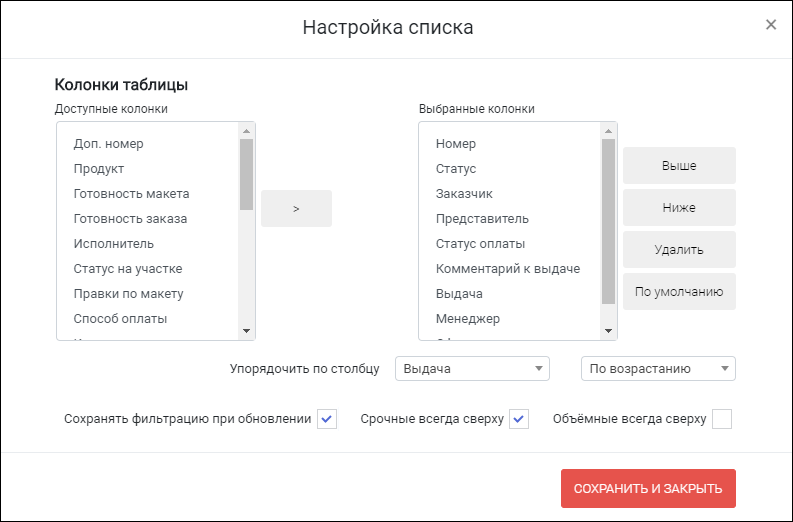Click the Выбранные колонки scrollbar thumb
Screen dimensions: 793x522
(x=608, y=222)
